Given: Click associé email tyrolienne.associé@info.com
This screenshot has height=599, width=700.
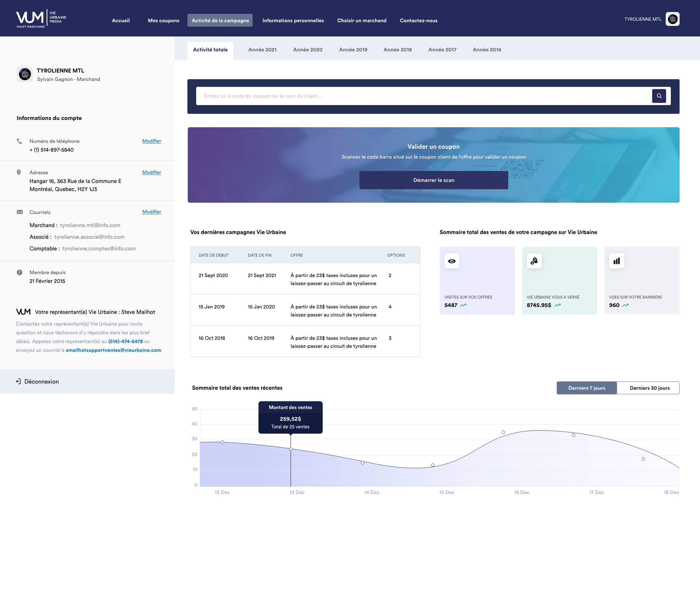Looking at the screenshot, I should (x=89, y=237).
